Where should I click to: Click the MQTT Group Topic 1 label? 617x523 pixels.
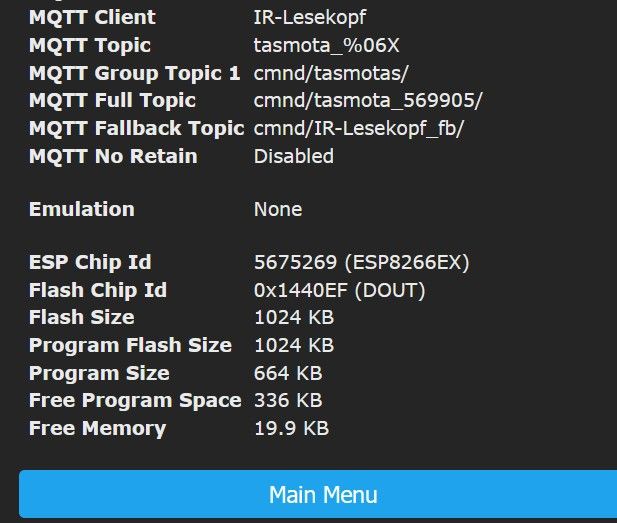pos(134,73)
